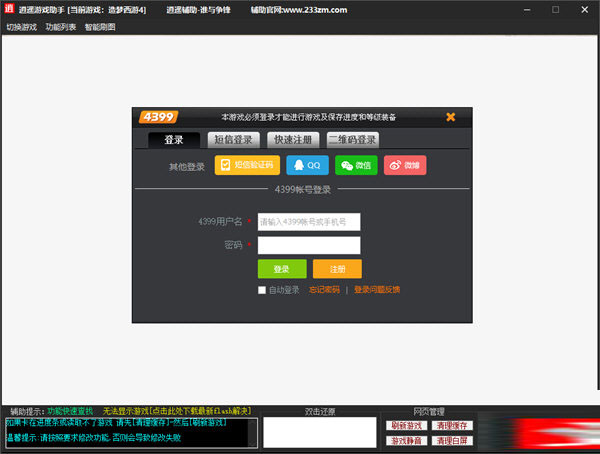Open the 切换游戏 menu
The image size is (600, 454).
[x=21, y=27]
